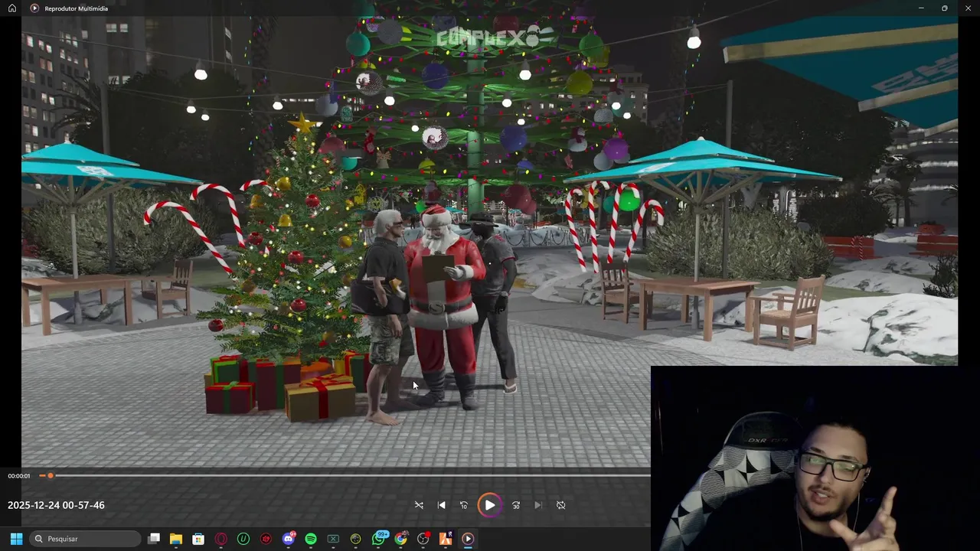Image resolution: width=980 pixels, height=551 pixels.
Task: Click the 2025-12-24 00-57-46 file title
Action: (x=56, y=505)
